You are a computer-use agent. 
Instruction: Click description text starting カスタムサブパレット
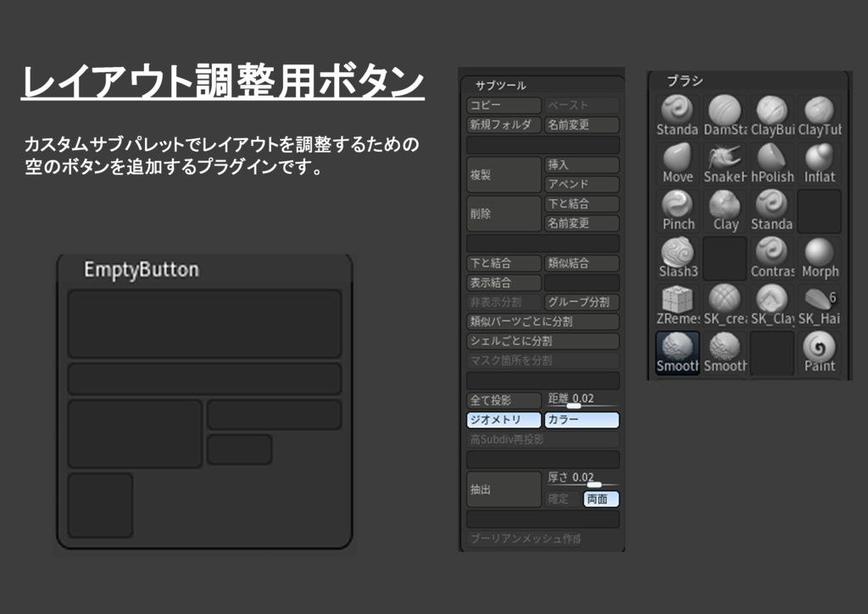tap(221, 155)
